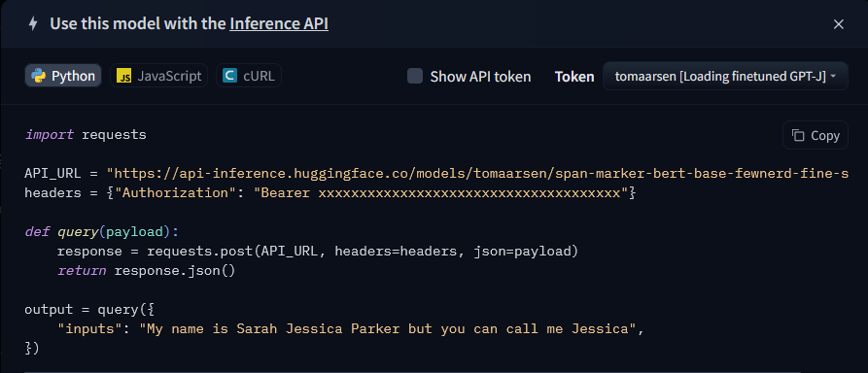Click the clipboard icon beside Copy
The height and width of the screenshot is (373, 868).
coord(798,136)
